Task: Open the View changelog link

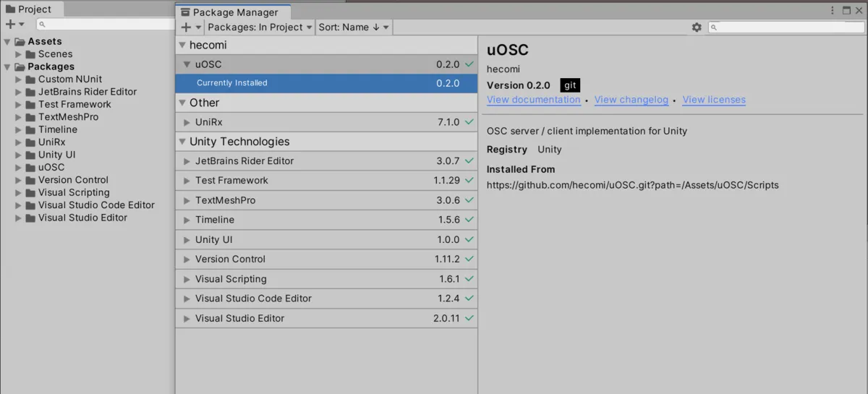Action: pyautogui.click(x=631, y=100)
